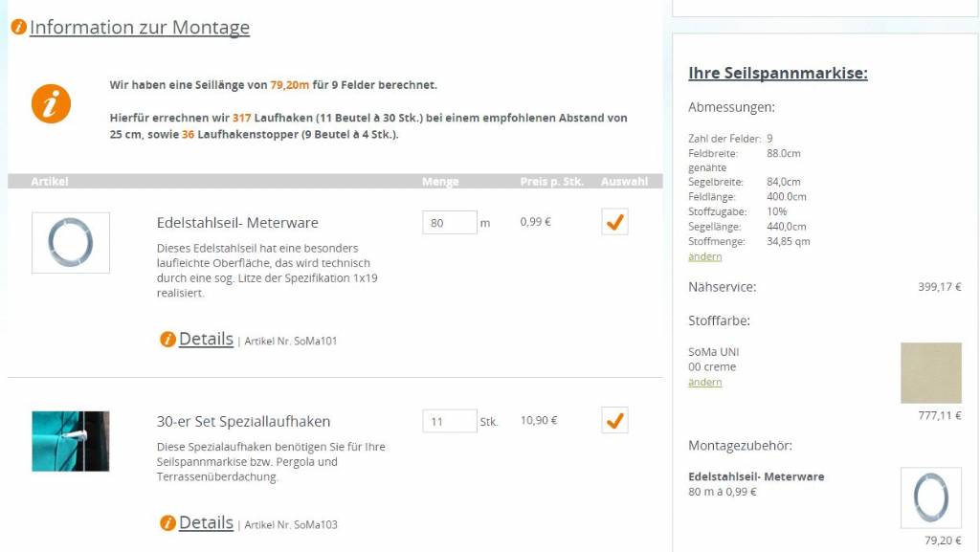
Task: Open the Information zur Montage heading link
Action: pos(140,27)
